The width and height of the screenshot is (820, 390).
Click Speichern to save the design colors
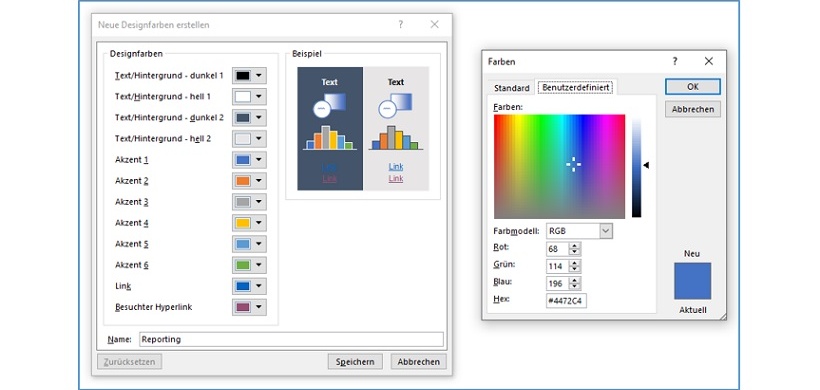coord(355,362)
